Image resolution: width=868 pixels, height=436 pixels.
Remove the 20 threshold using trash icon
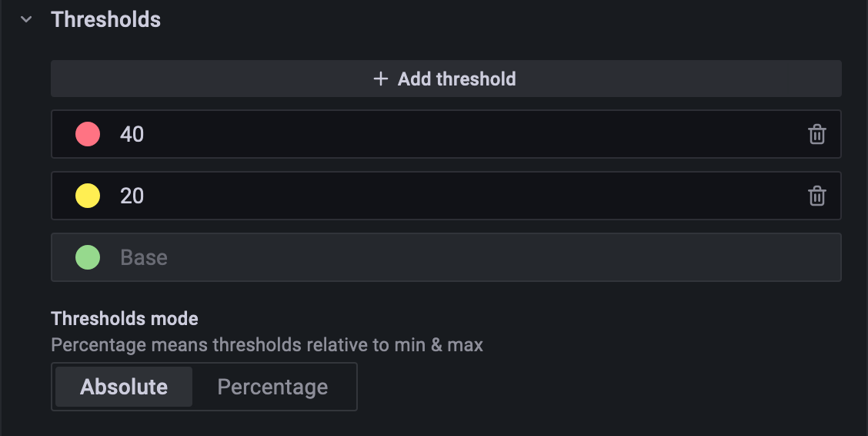(x=816, y=196)
